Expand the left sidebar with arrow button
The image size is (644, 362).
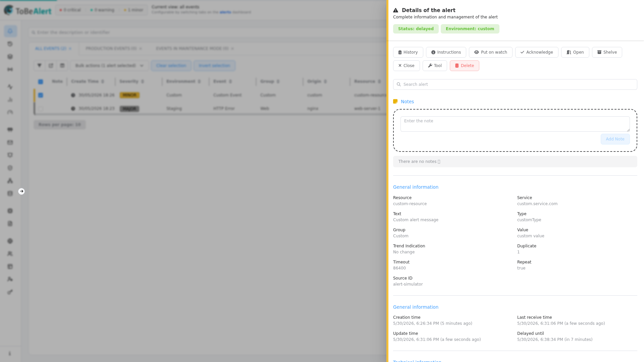pyautogui.click(x=21, y=191)
